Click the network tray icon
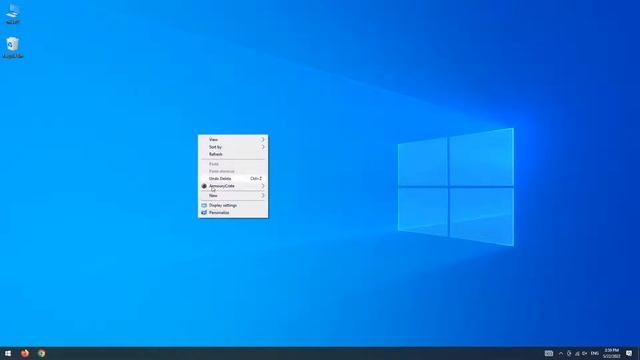 point(577,353)
